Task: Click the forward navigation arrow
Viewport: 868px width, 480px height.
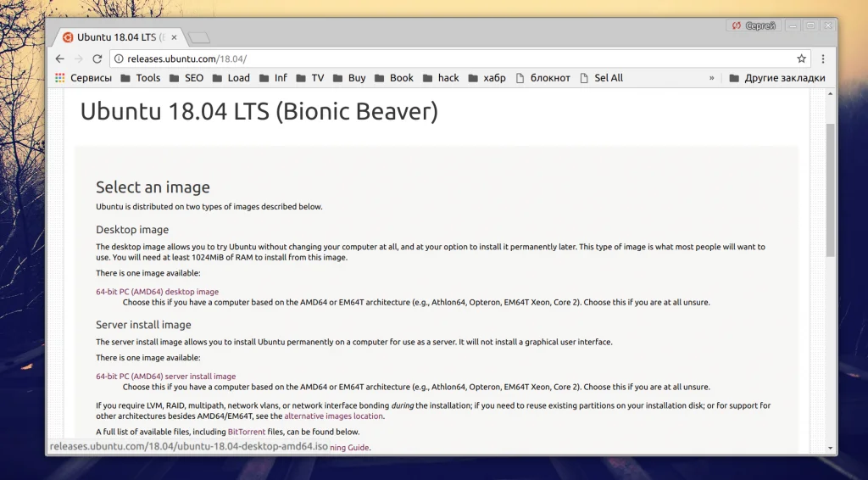Action: click(x=78, y=59)
